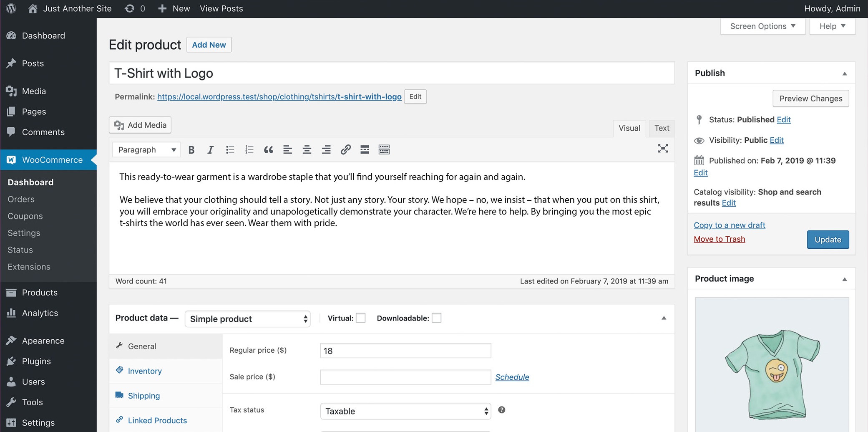Screen dimensions: 868x432
Task: Expand the Tax status Taxable dropdown
Action: click(405, 411)
